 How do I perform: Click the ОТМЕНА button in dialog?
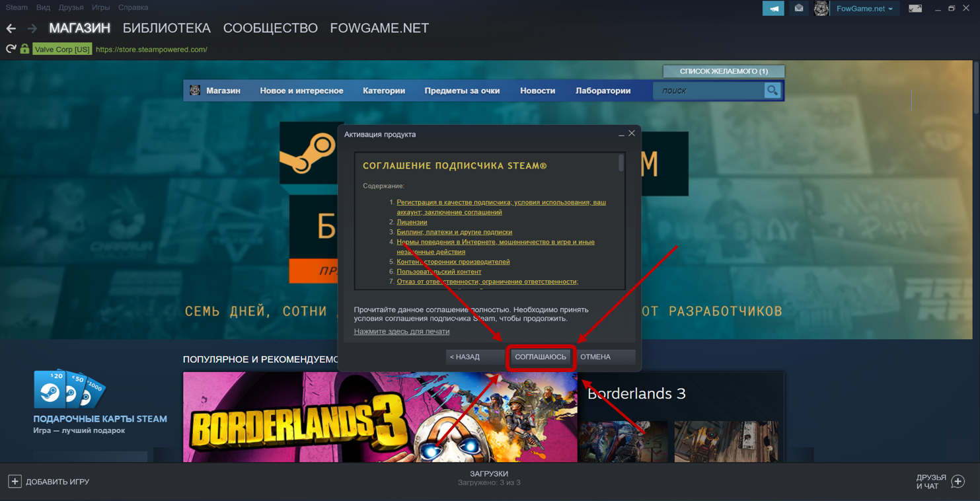595,357
